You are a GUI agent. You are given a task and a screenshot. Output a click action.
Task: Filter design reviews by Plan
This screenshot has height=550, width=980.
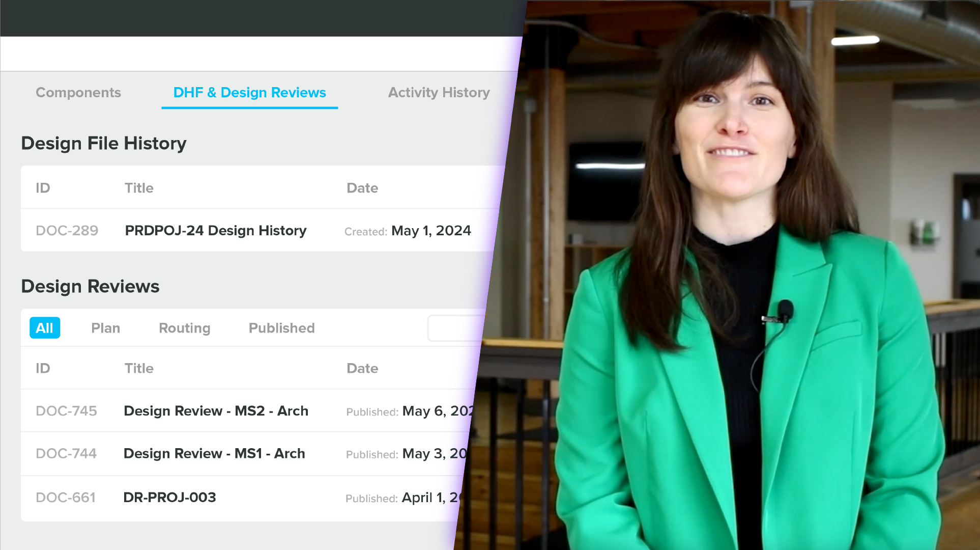pos(105,328)
